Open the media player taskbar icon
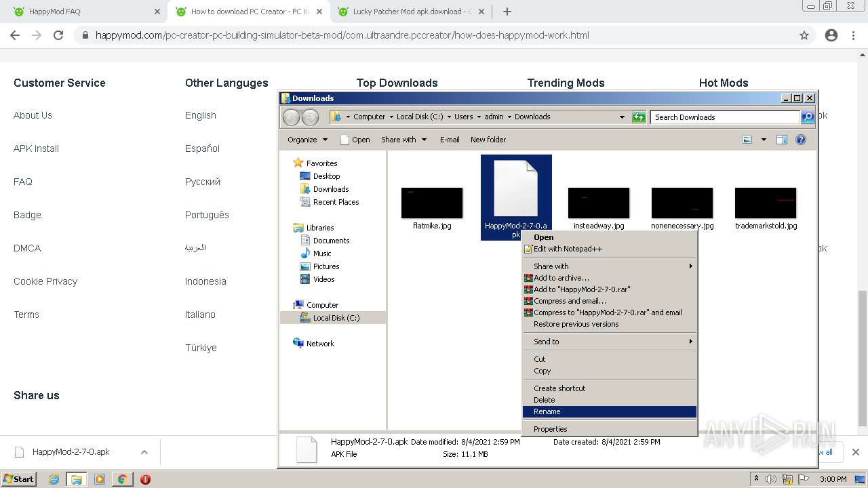868x488 pixels. click(x=100, y=479)
